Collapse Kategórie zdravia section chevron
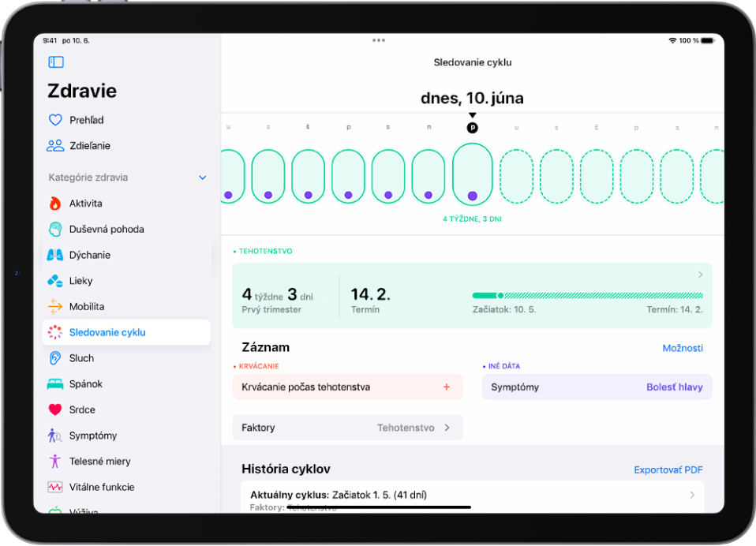The height and width of the screenshot is (546, 756). (203, 178)
